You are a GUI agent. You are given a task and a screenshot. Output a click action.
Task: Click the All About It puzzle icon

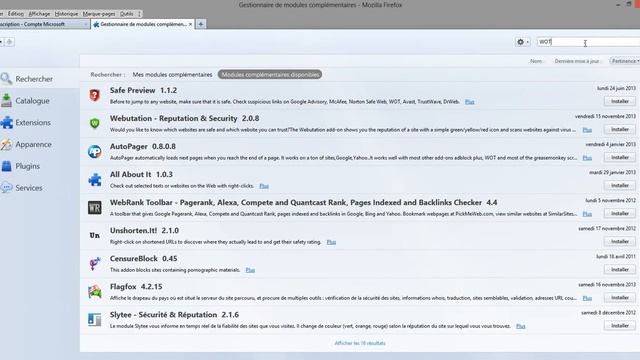[95, 180]
